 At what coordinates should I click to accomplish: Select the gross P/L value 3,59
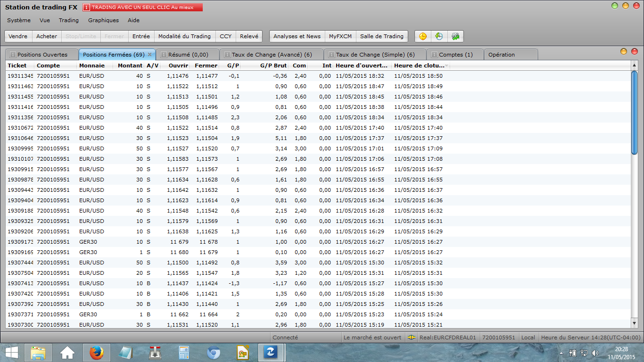click(x=281, y=263)
